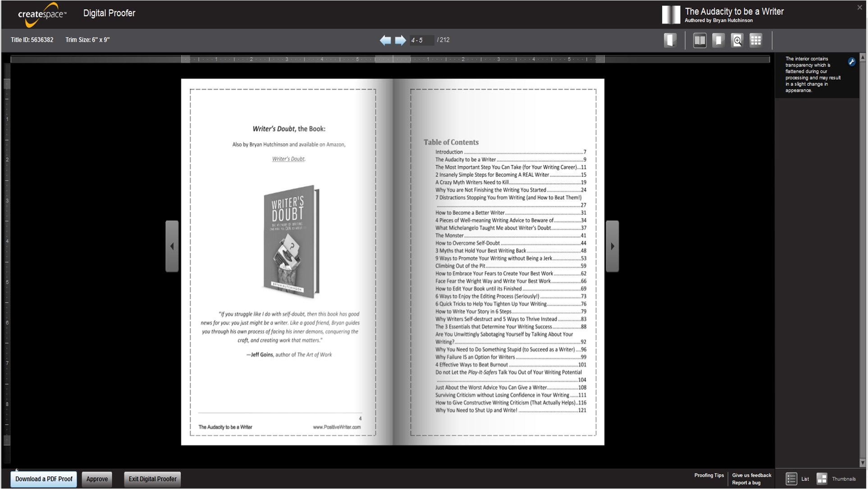Click the CreateSpace logo
This screenshot has width=868, height=489.
(42, 14)
